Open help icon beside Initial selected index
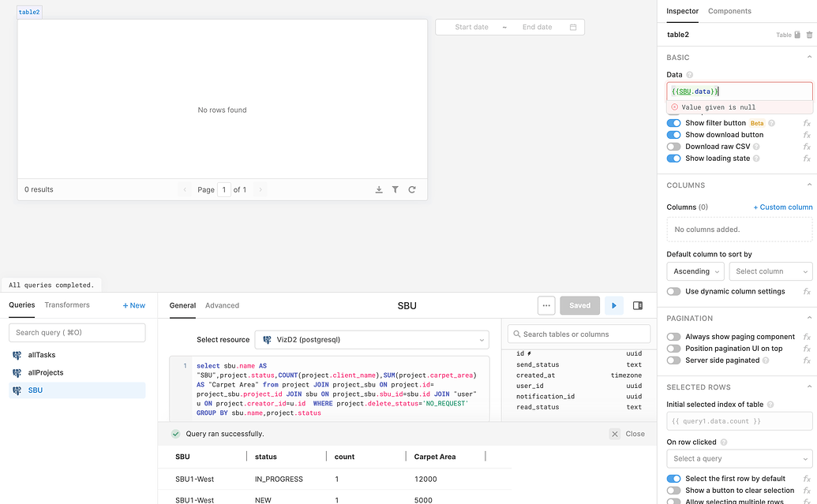The height and width of the screenshot is (504, 817). (x=770, y=405)
